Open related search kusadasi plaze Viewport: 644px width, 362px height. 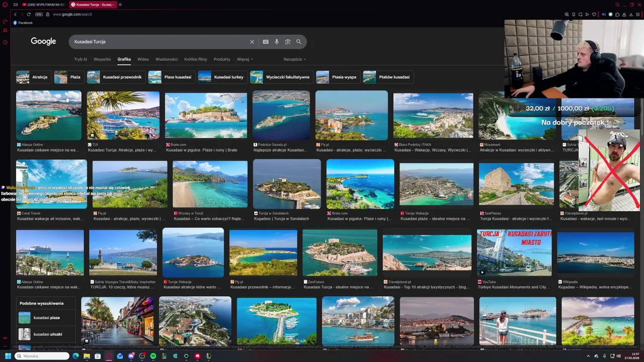tap(46, 318)
